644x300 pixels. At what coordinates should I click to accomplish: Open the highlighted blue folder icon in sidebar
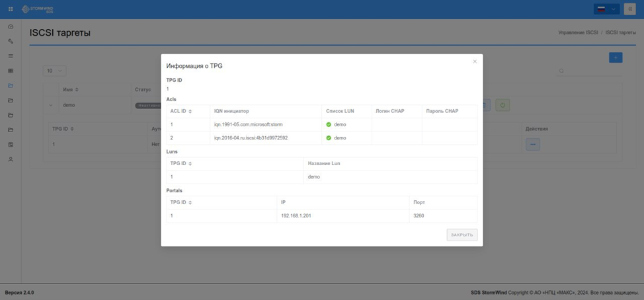(x=11, y=86)
